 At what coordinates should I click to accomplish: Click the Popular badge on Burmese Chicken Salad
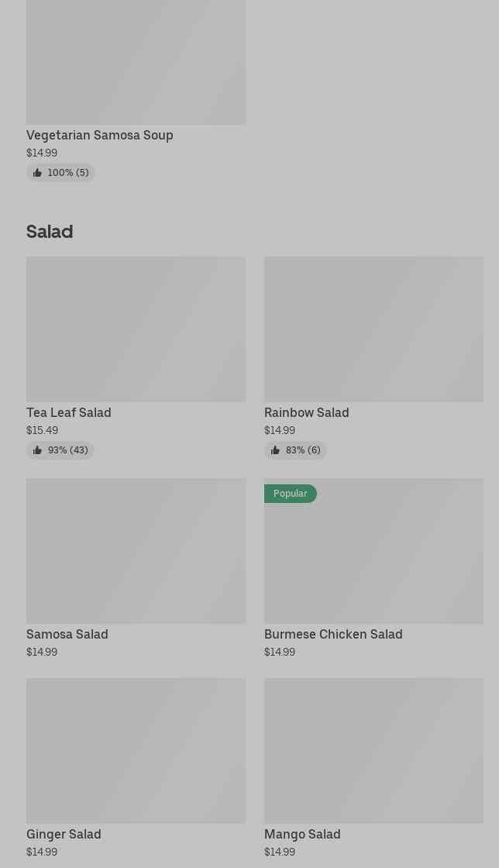(291, 494)
